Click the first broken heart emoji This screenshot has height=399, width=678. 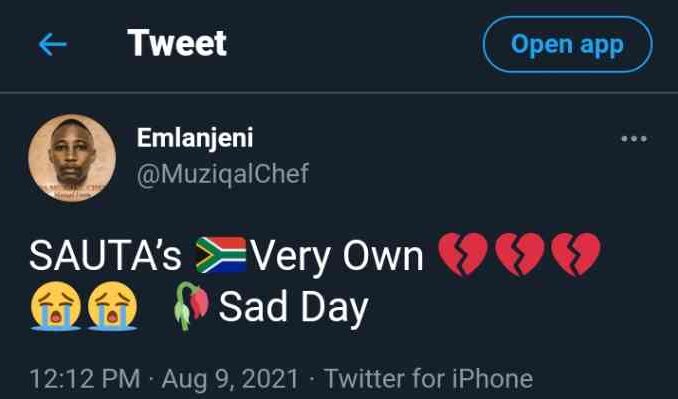pos(463,254)
